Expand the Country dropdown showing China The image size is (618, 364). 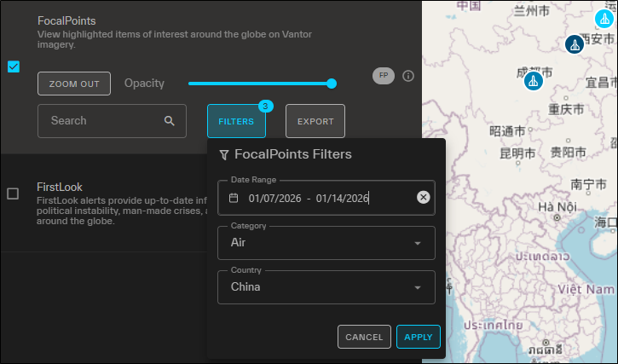point(327,287)
